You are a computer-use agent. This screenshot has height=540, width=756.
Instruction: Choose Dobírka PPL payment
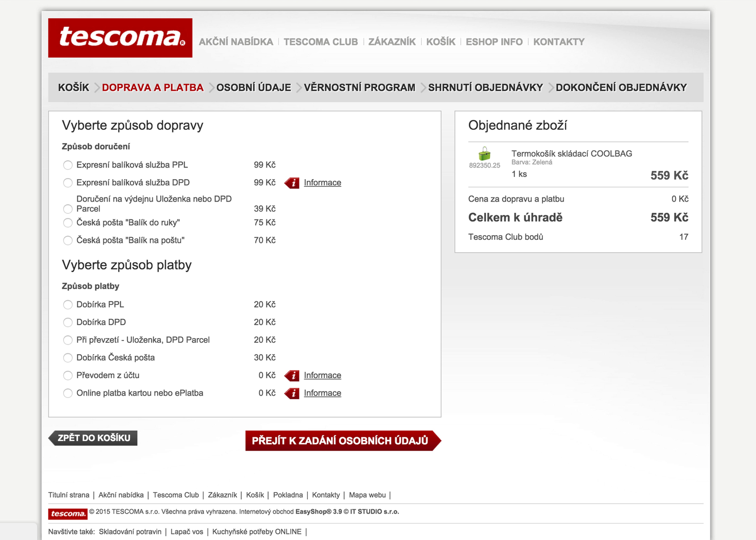68,305
